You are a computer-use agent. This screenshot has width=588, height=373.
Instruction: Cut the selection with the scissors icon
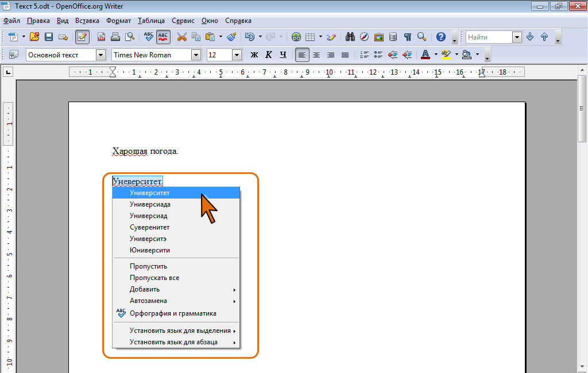(182, 37)
